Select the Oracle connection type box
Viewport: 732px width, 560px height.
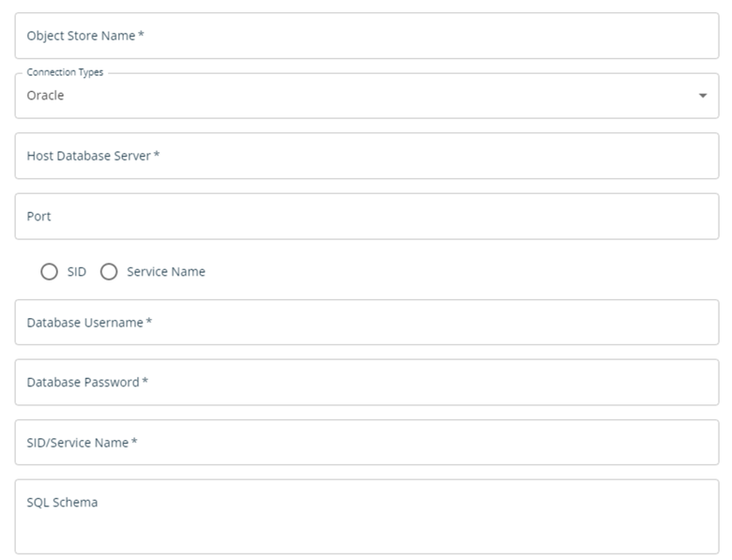click(366, 96)
